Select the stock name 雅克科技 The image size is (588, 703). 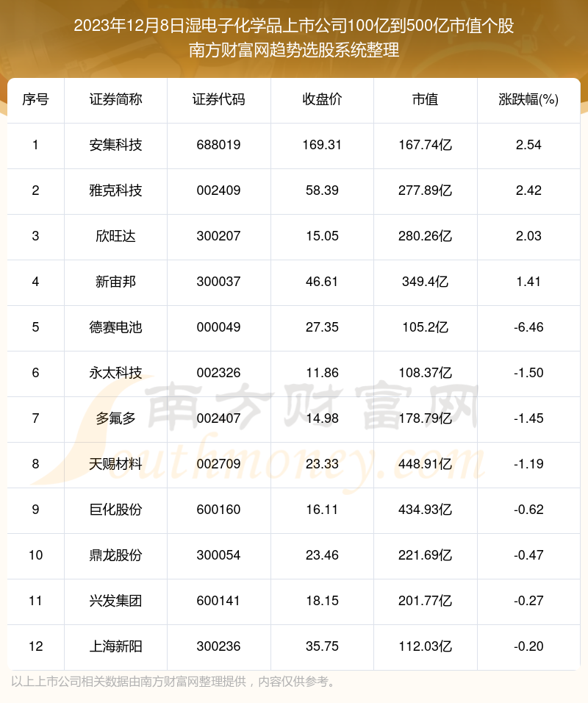pos(115,190)
